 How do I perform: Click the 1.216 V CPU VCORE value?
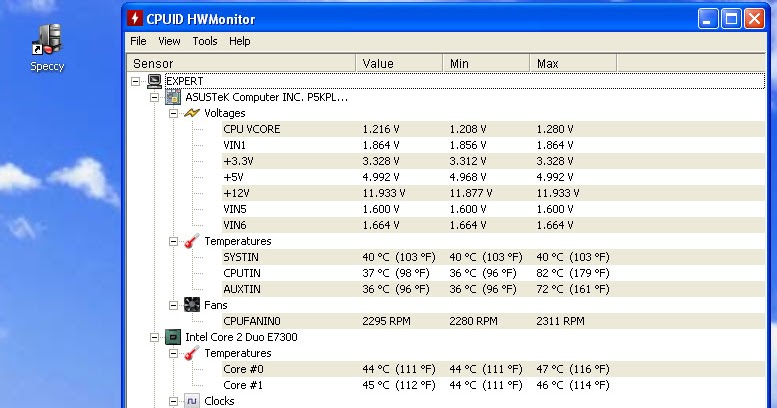pyautogui.click(x=381, y=129)
